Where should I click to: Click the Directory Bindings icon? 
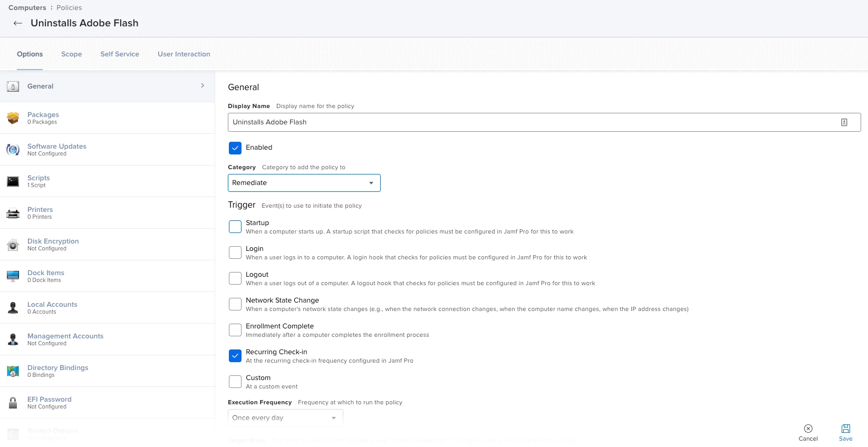point(13,371)
